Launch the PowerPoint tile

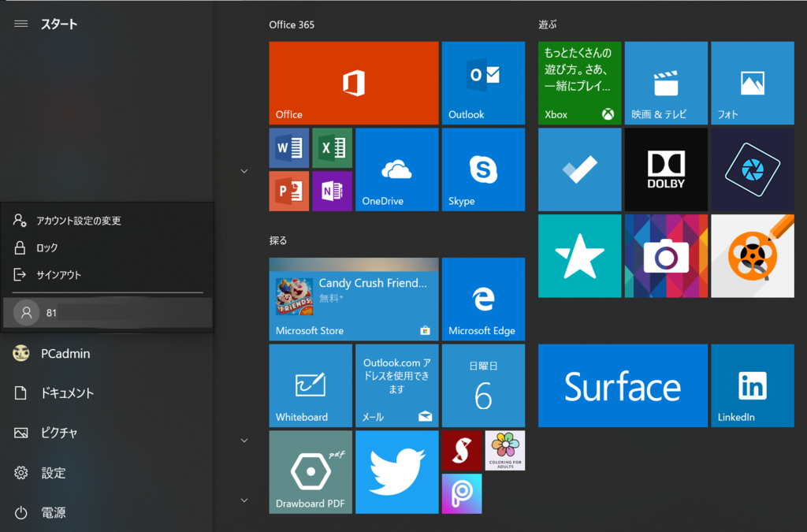point(288,191)
